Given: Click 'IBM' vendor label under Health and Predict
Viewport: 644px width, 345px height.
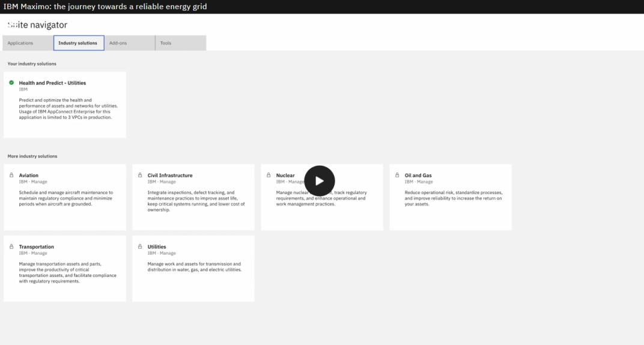Looking at the screenshot, I should [x=23, y=89].
